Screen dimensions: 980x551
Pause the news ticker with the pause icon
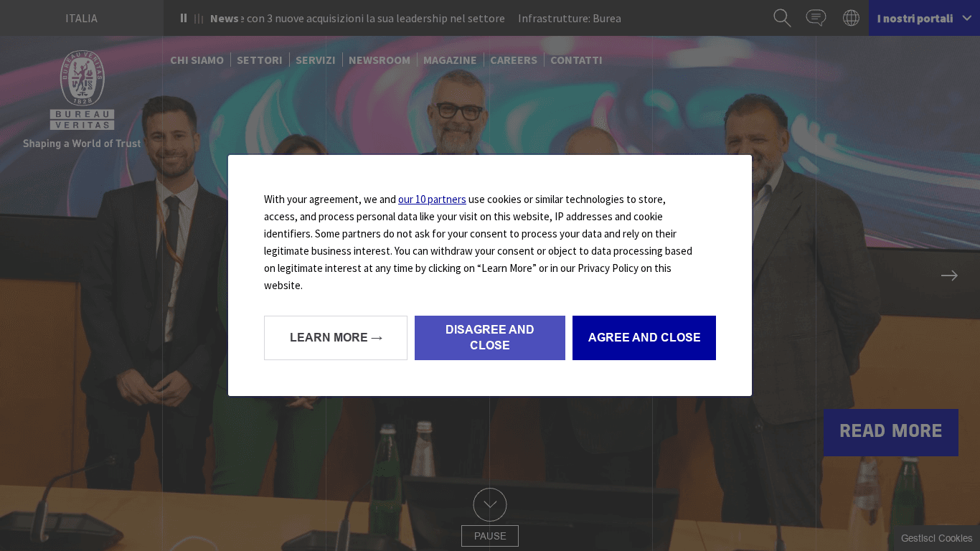(184, 18)
